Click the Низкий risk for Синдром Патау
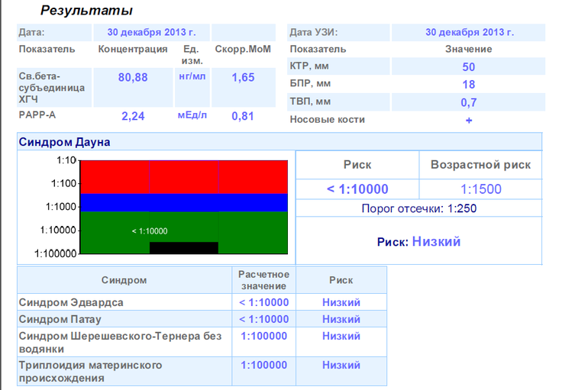Viewport: 588px width, 390px height. [341, 319]
